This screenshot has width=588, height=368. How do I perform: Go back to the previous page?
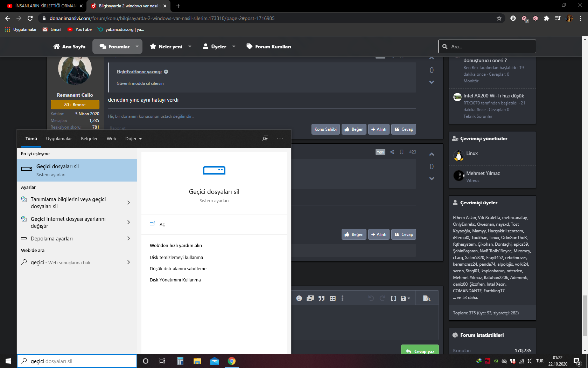(x=8, y=18)
